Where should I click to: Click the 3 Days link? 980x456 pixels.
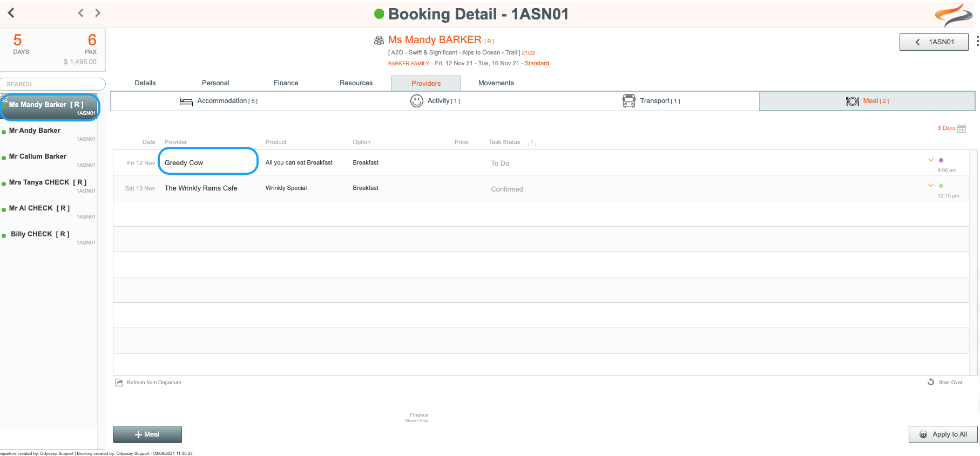tap(946, 128)
